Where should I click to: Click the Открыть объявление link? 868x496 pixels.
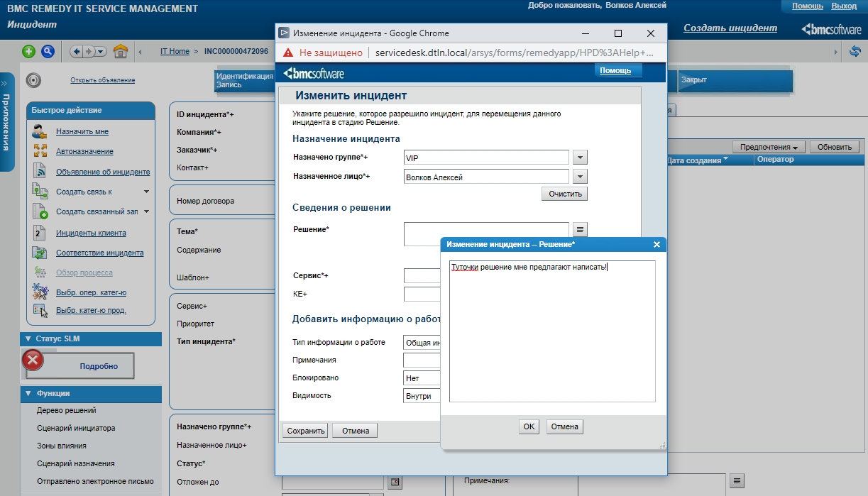tap(103, 80)
